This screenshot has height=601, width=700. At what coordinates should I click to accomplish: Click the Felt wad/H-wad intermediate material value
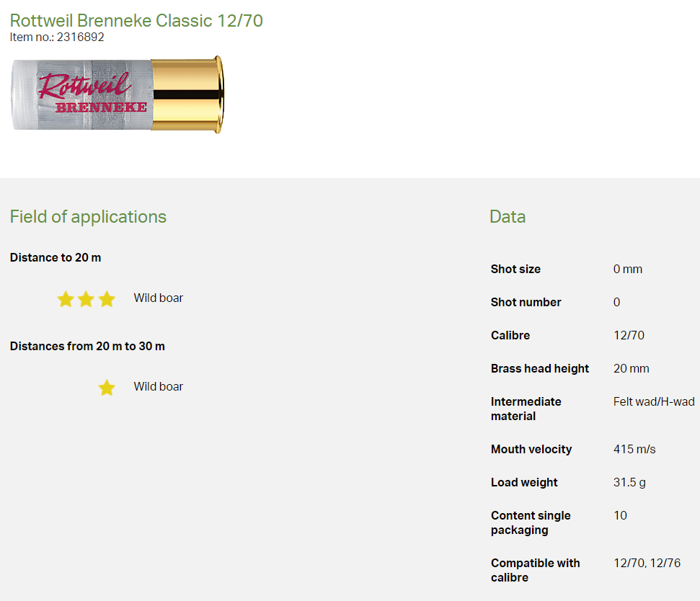click(x=653, y=402)
